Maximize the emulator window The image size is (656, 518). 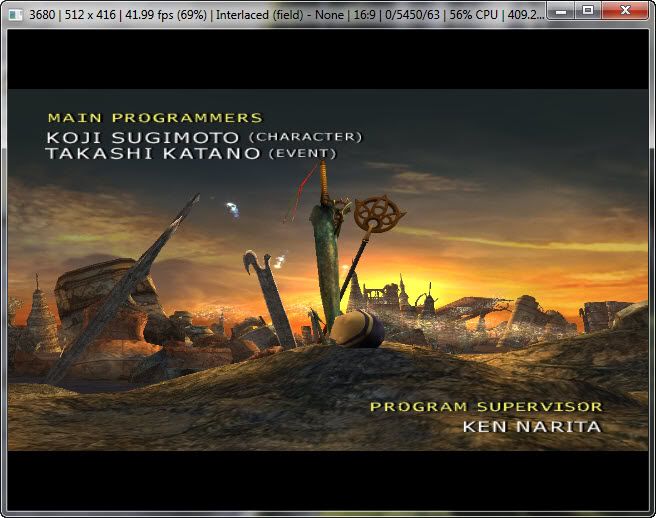pyautogui.click(x=588, y=11)
